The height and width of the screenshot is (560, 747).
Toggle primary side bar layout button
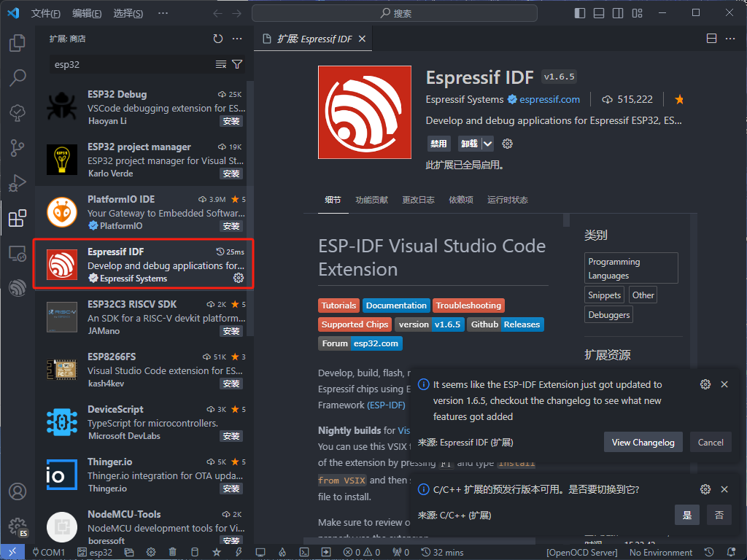coord(580,13)
